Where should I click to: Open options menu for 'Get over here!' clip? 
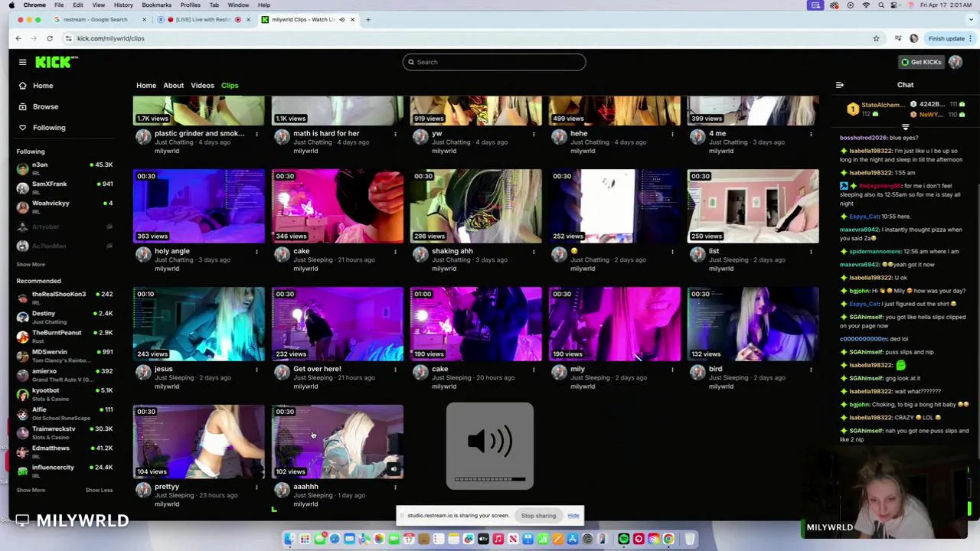395,370
